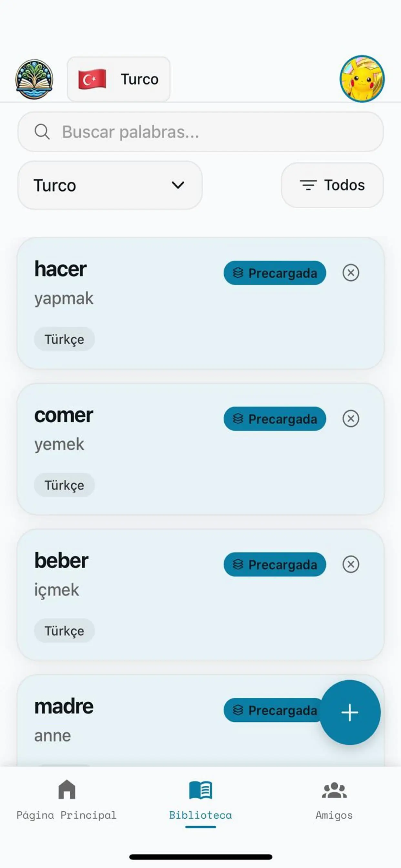Remove the word 'hacer' with its X icon

click(x=350, y=273)
